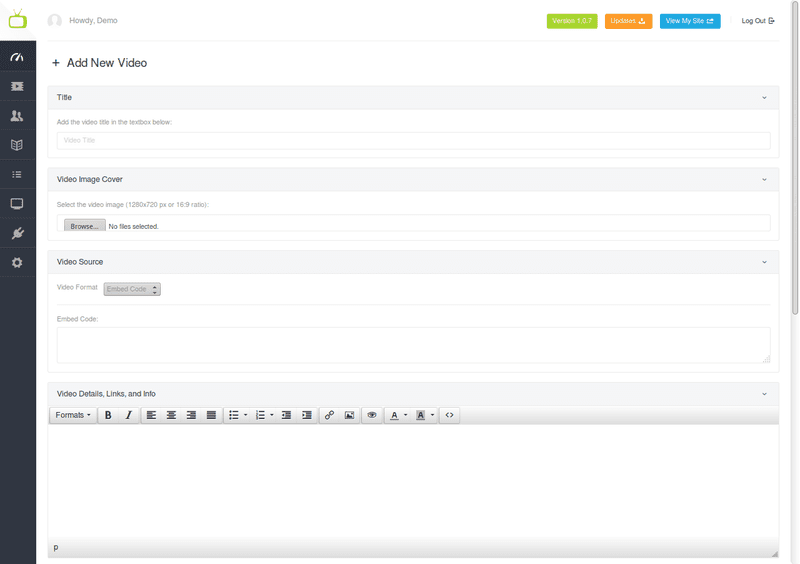The height and width of the screenshot is (564, 800).
Task: Open source code view in editor
Action: click(x=449, y=415)
